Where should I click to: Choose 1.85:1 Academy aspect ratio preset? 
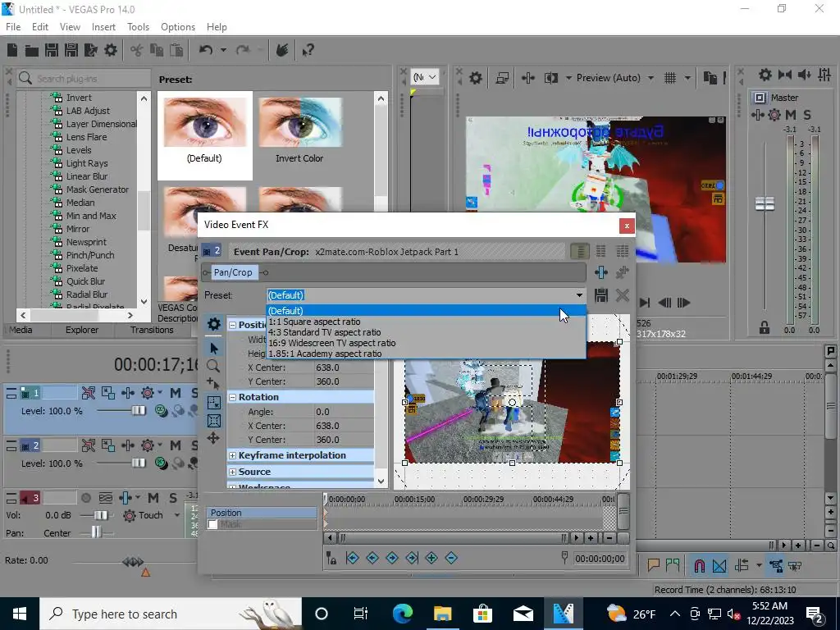tap(426, 354)
